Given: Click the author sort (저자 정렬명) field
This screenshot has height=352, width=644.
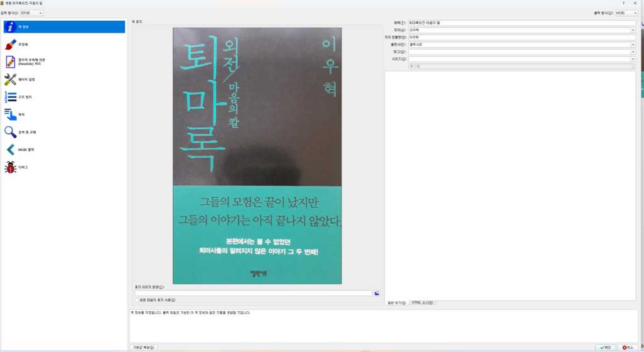Looking at the screenshot, I should [521, 37].
